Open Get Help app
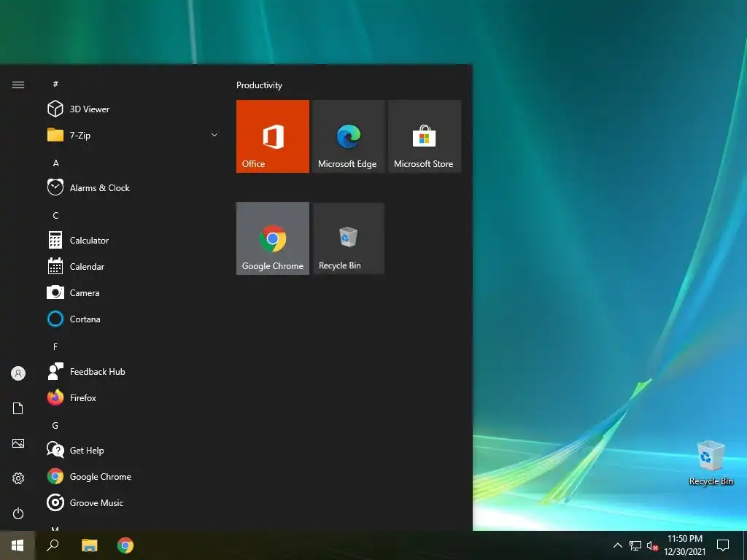 click(x=133, y=450)
